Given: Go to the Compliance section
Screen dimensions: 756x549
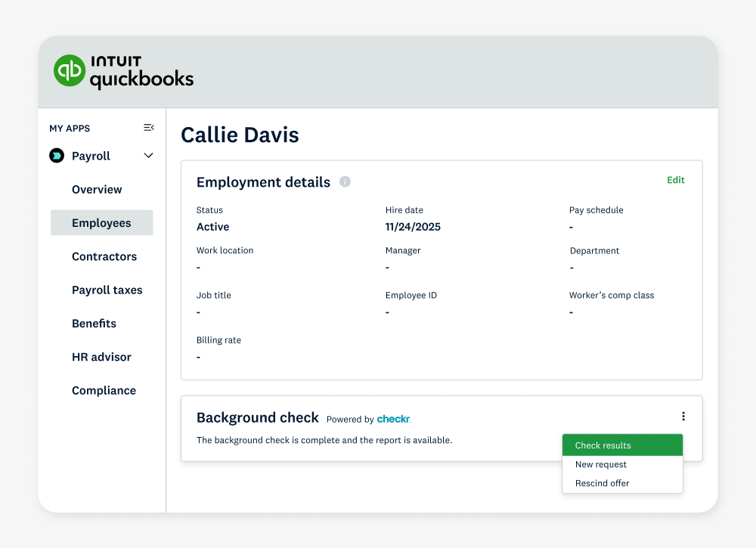Looking at the screenshot, I should click(104, 391).
